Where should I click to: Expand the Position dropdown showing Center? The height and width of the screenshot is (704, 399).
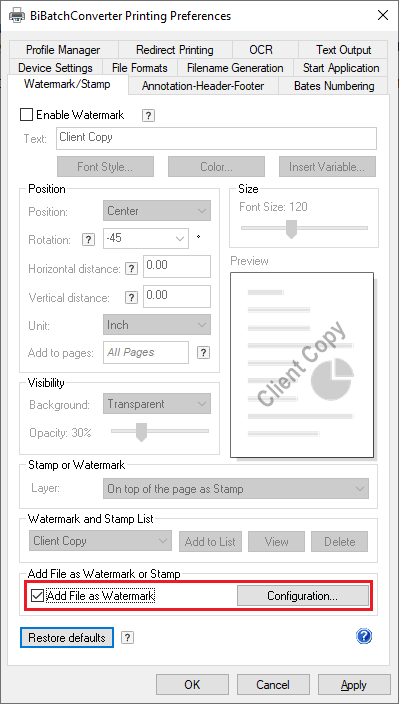[157, 211]
